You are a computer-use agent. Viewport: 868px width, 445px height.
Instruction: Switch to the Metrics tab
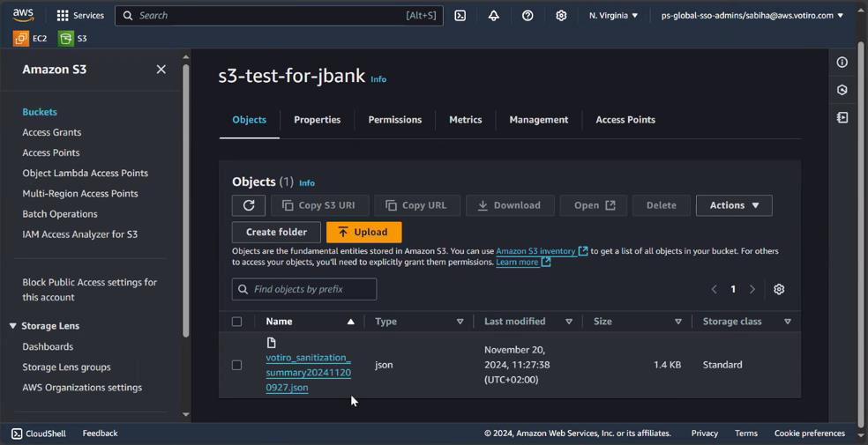point(466,120)
